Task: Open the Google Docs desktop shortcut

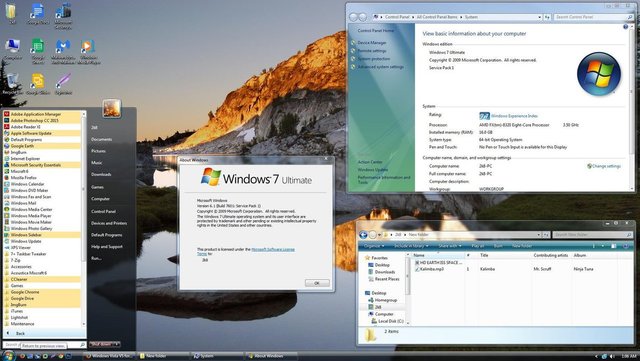Action: [38, 14]
